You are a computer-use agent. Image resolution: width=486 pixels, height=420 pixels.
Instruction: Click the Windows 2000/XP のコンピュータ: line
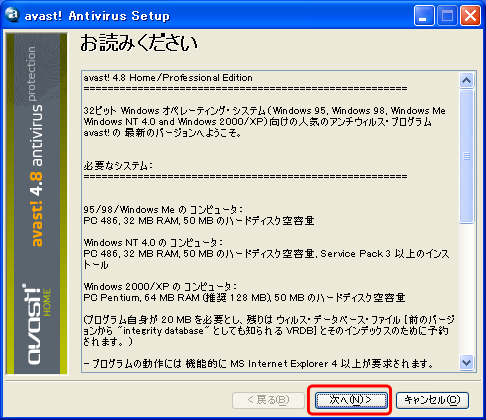(x=160, y=286)
